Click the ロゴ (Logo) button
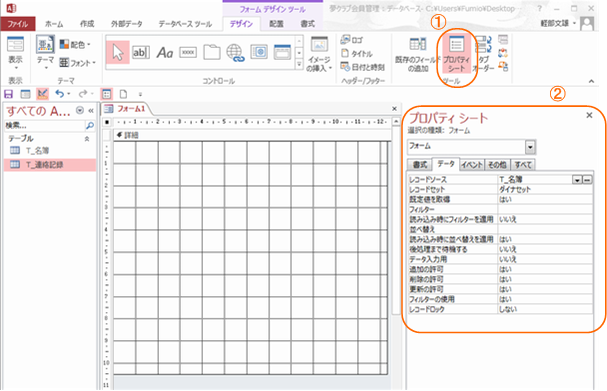The height and width of the screenshot is (391, 607). click(x=352, y=40)
